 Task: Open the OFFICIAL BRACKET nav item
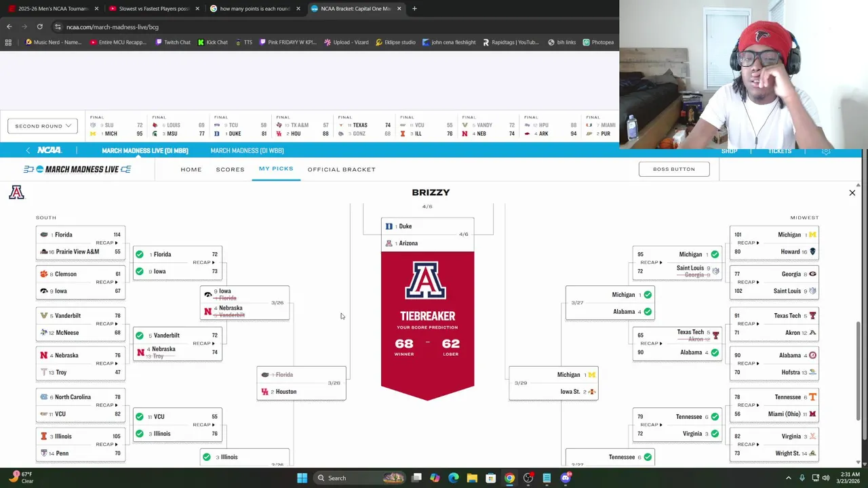click(x=341, y=169)
